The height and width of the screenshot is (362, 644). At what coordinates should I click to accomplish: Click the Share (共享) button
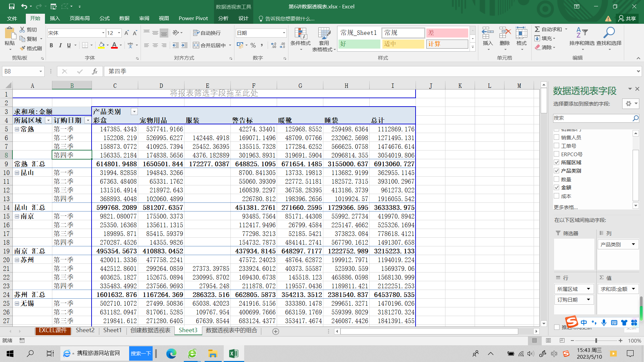(628, 18)
